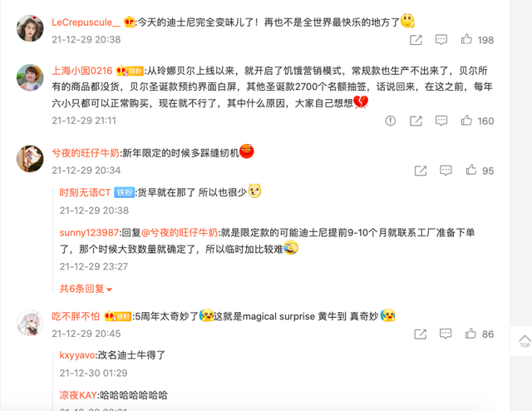Repost 上海小囡0216's comment using share icon
This screenshot has width=532, height=411.
[416, 121]
